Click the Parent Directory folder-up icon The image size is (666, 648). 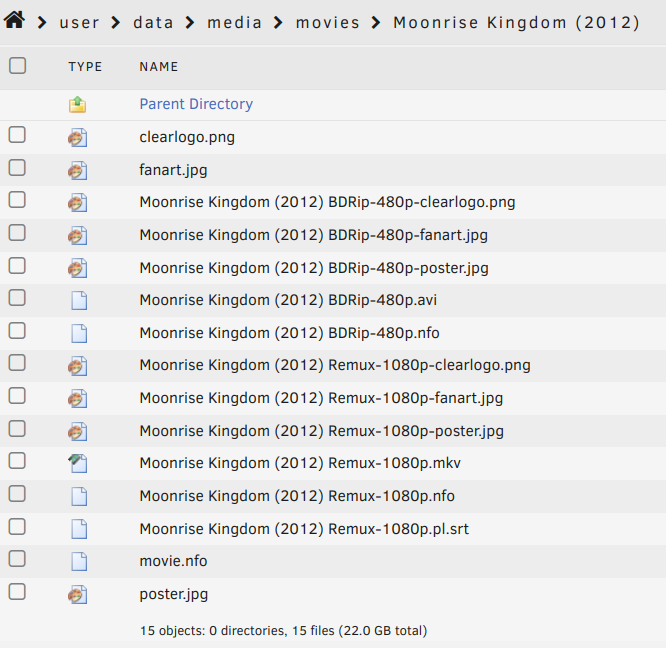pos(78,104)
